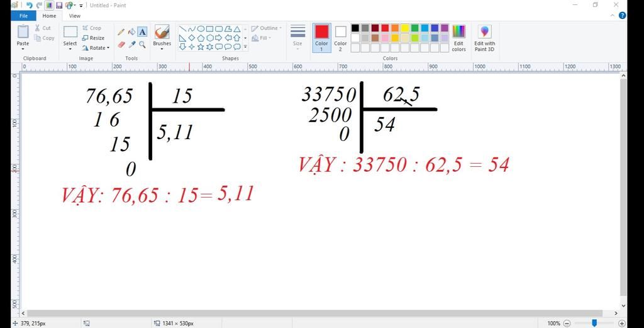Click the zoom slider handle
Screen dimensions: 644x328
pyautogui.click(x=594, y=323)
